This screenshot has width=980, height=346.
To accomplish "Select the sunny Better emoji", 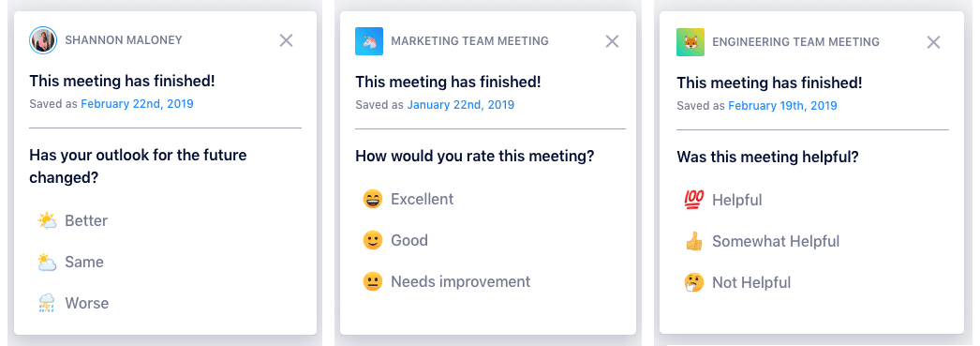I will click(x=47, y=221).
